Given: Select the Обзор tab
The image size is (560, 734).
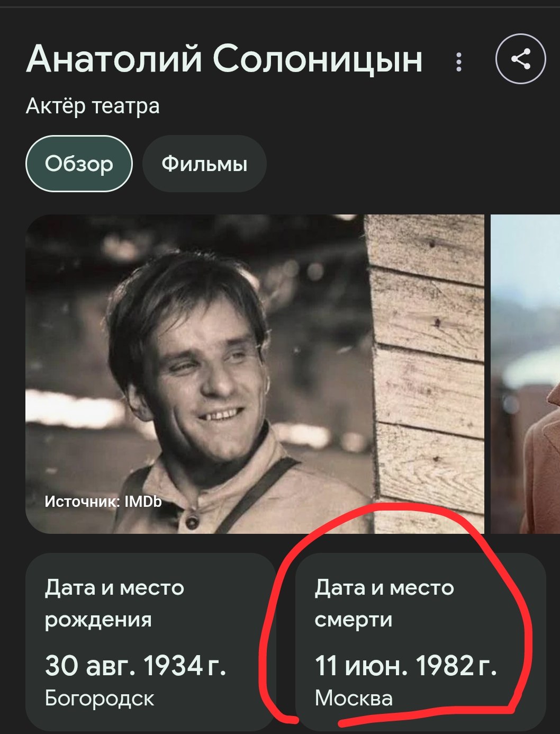Looking at the screenshot, I should (79, 164).
